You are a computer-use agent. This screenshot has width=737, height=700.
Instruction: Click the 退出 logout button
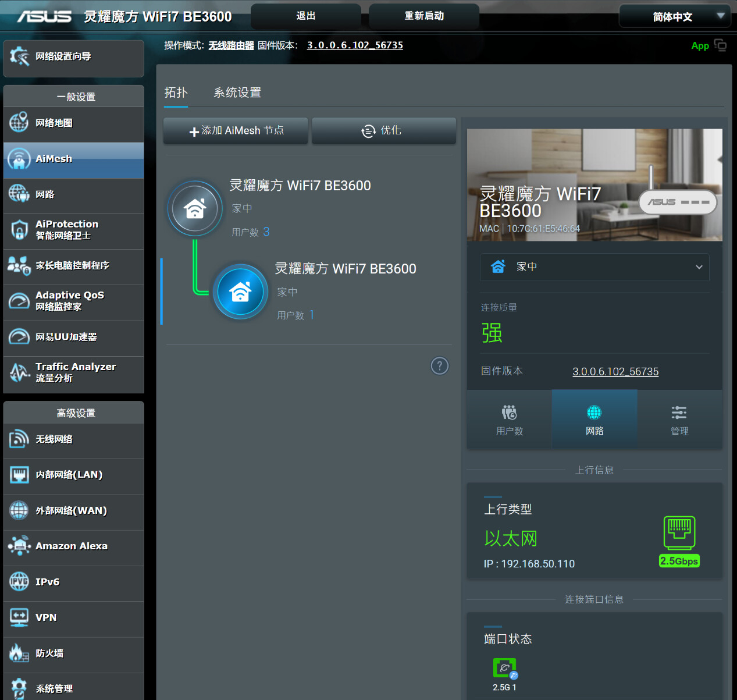[x=306, y=16]
